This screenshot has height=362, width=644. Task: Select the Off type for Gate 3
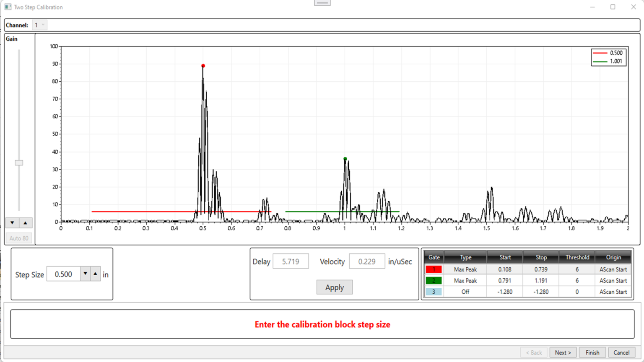click(465, 292)
